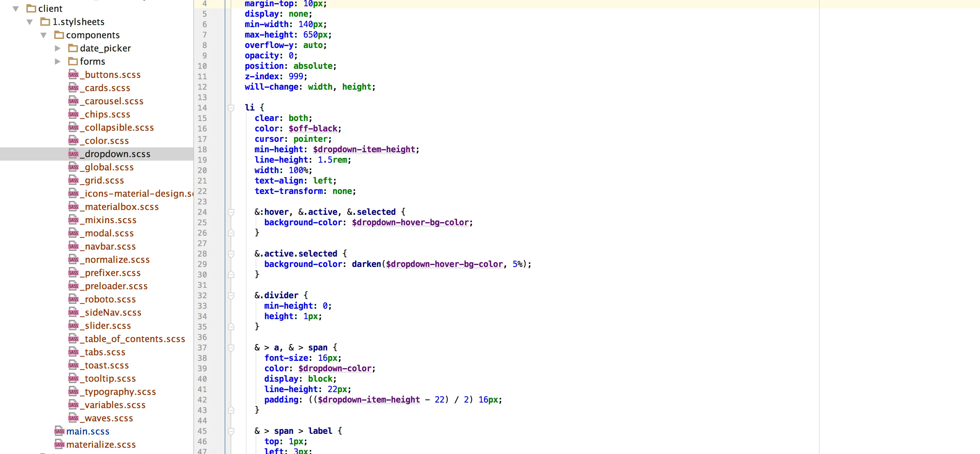Click the SASS file icon of _dropdown.scss
Image resolution: width=980 pixels, height=454 pixels.
(73, 154)
